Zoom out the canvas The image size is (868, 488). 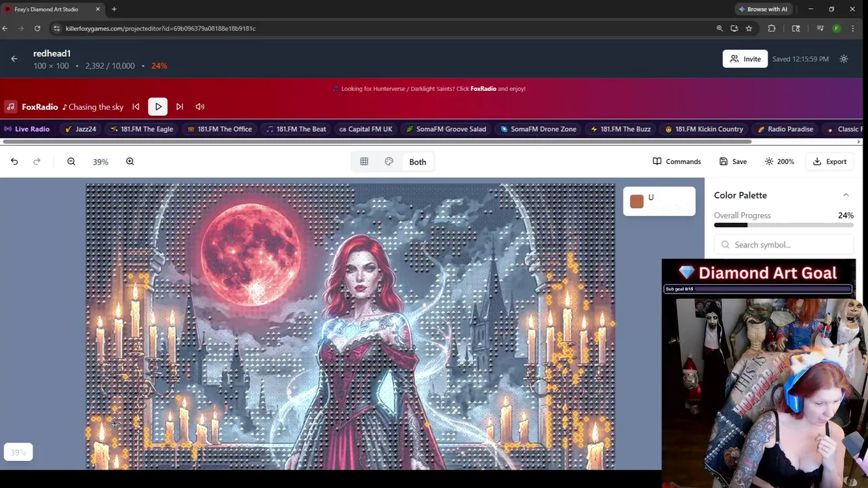click(71, 161)
